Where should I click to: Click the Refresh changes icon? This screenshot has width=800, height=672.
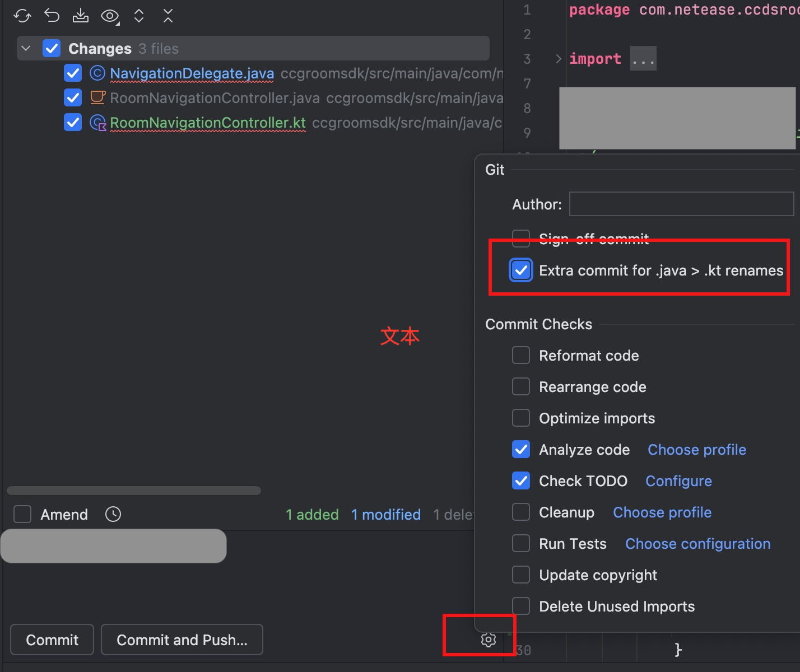[x=22, y=16]
